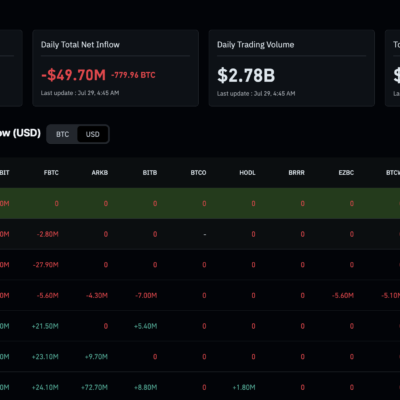Click the -7.00M BITB cell
Viewport: 400px width, 400px height.
click(146, 296)
